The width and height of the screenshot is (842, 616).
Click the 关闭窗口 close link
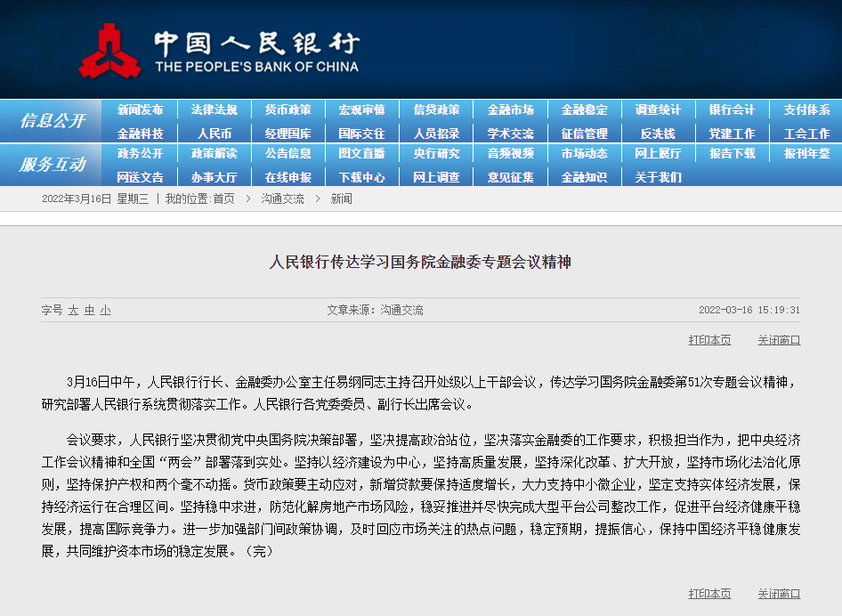[779, 340]
